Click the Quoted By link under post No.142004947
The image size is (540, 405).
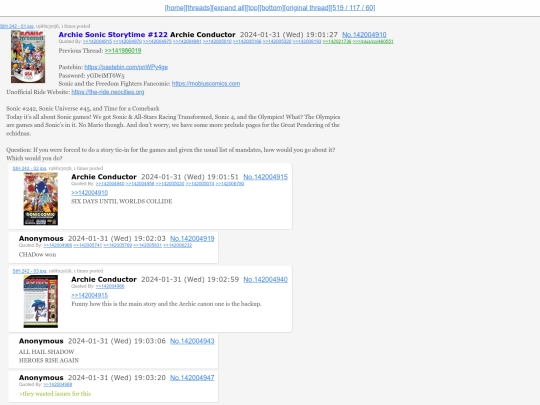pos(58,384)
